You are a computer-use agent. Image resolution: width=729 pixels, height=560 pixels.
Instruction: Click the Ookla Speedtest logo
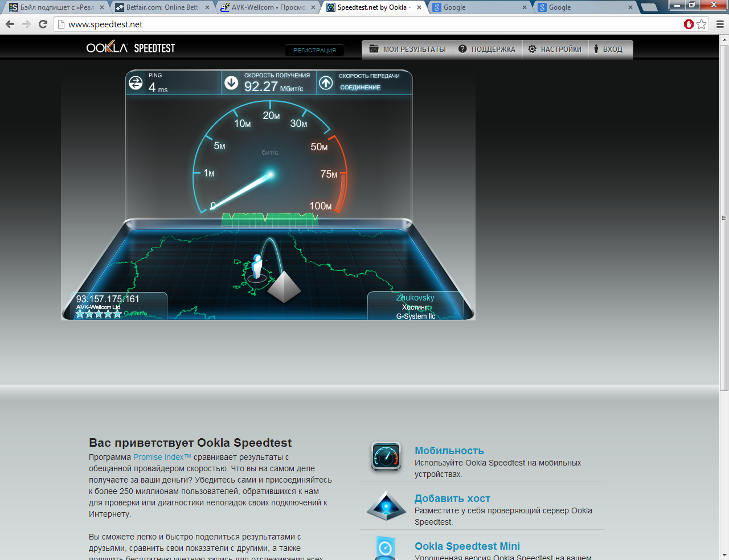point(130,48)
